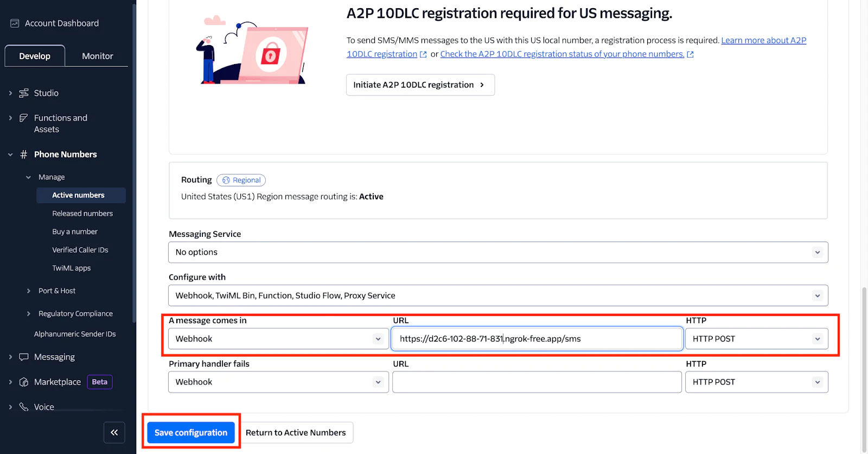Click the Functions and Assets icon

coord(24,118)
